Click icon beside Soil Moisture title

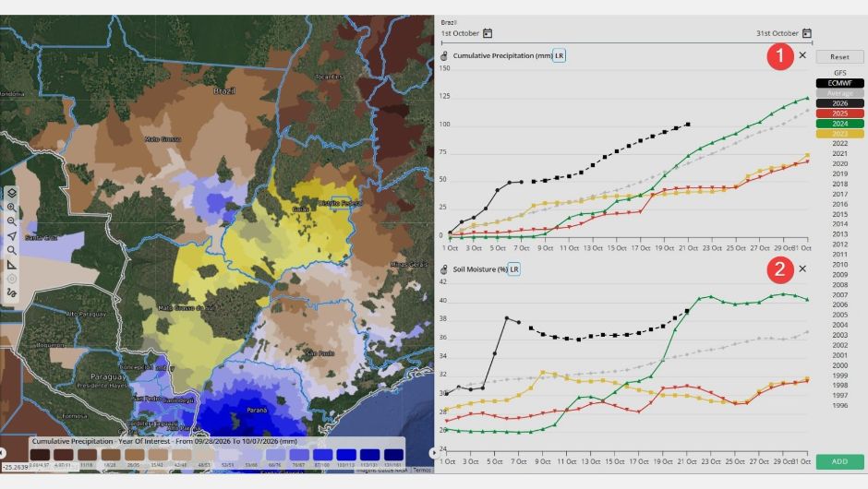444,269
